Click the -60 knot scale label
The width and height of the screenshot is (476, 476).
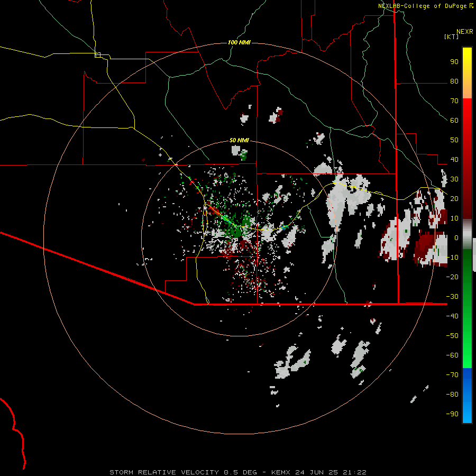tap(452, 355)
